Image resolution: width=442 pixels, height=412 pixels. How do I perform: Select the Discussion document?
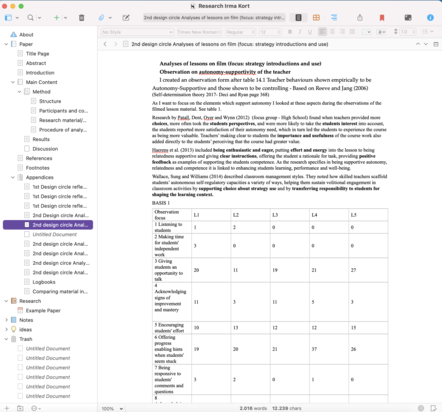pos(45,149)
